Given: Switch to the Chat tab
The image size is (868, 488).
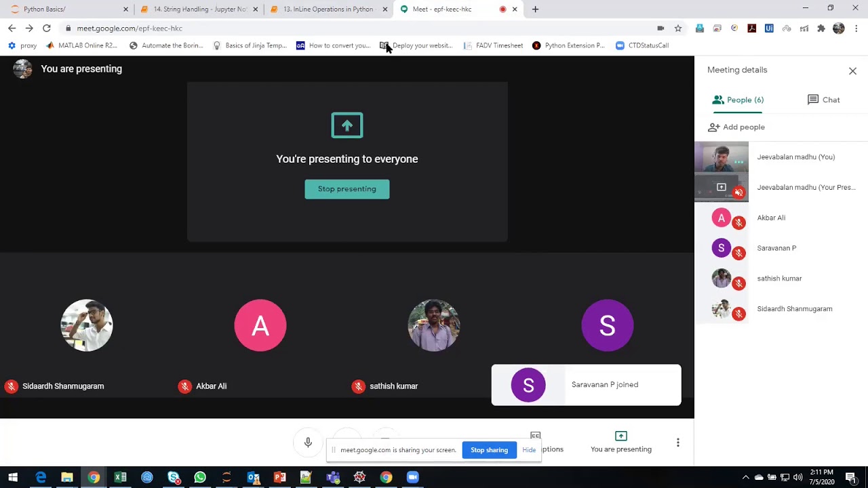Looking at the screenshot, I should click(823, 100).
